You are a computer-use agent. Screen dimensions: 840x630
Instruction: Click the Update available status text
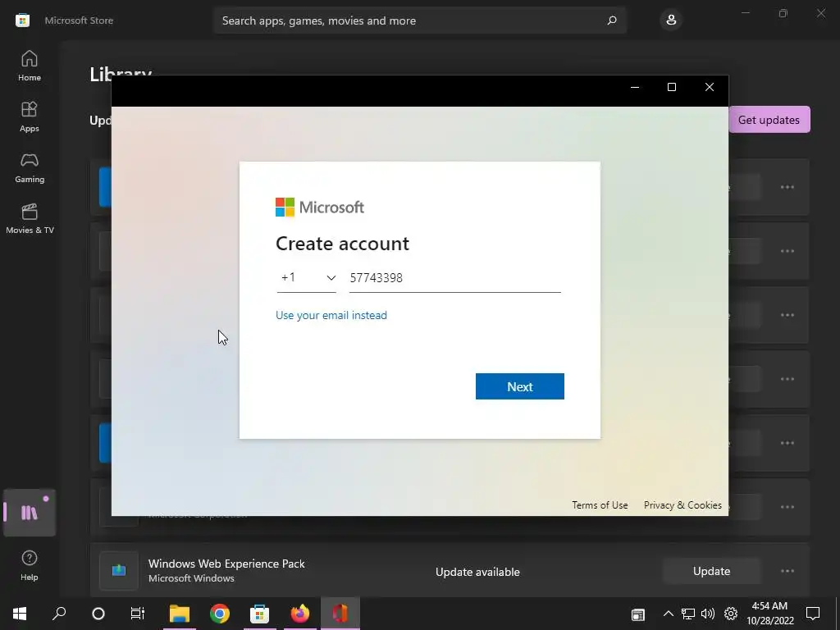pos(477,572)
